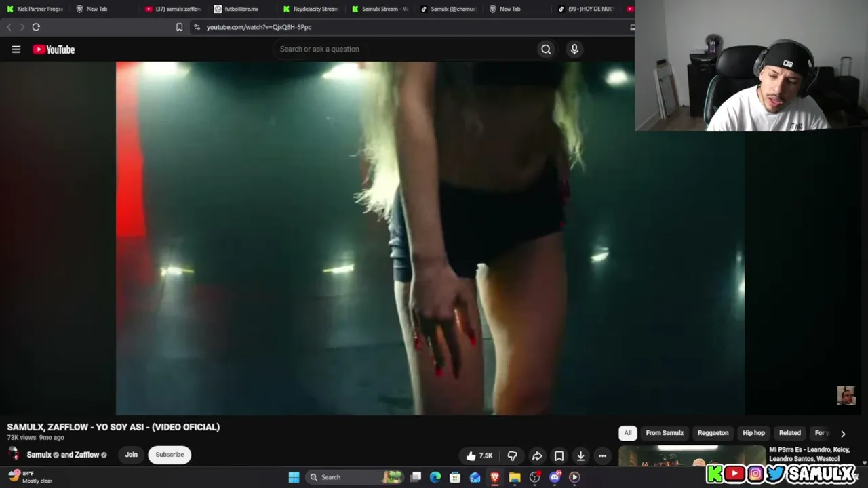The height and width of the screenshot is (488, 868).
Task: Dislike the video with the thumbs-down icon
Action: 513,455
